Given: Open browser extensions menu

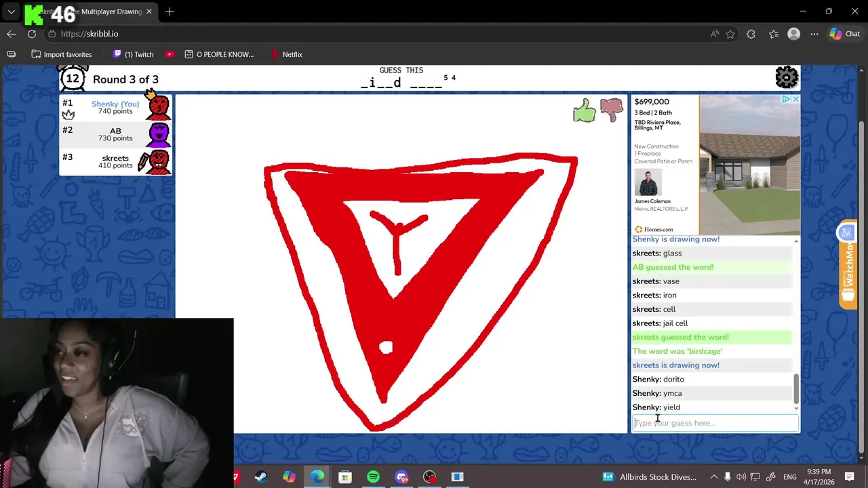Looking at the screenshot, I should 751,34.
